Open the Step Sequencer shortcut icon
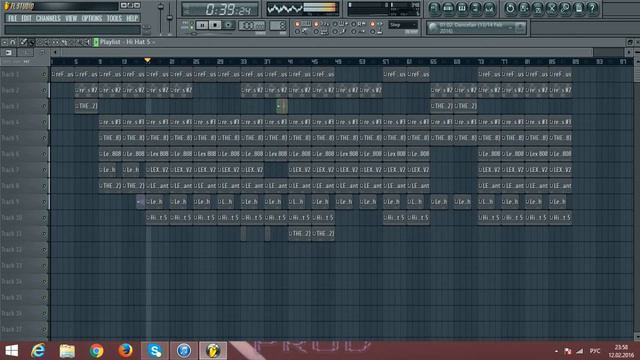The height and width of the screenshot is (360, 640). point(448,8)
